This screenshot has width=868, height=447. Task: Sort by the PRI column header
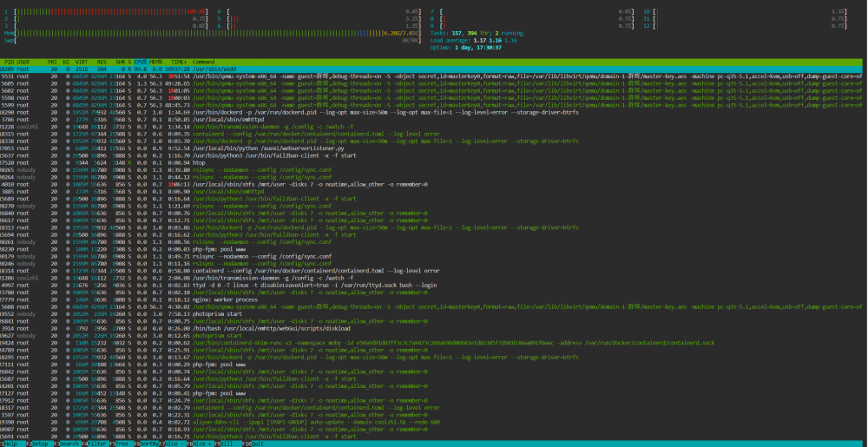click(52, 62)
